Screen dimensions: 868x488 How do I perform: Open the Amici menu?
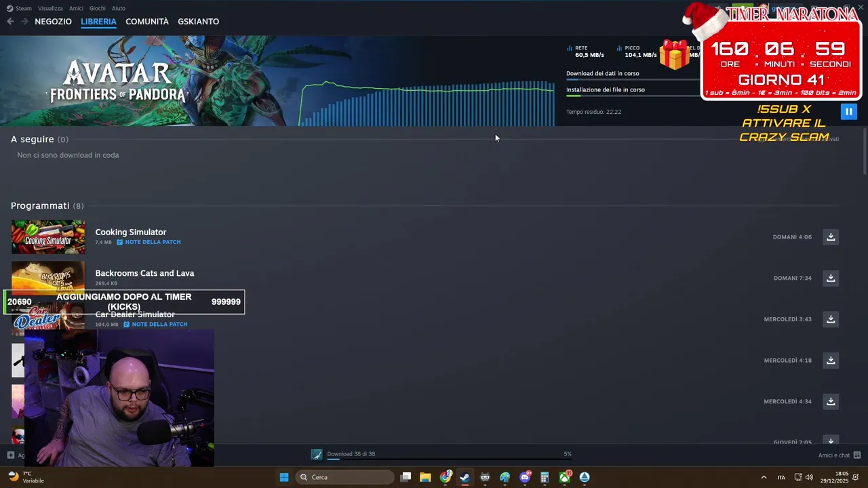pyautogui.click(x=76, y=8)
